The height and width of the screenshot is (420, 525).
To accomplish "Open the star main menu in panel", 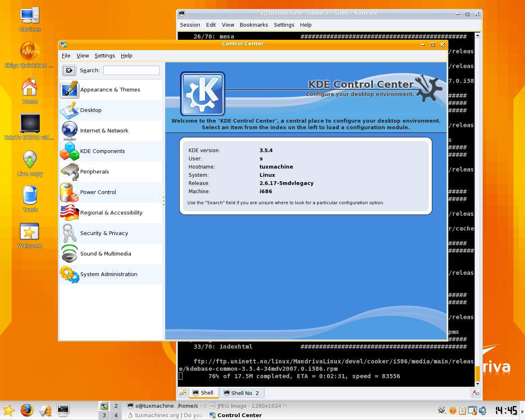I will 9,410.
